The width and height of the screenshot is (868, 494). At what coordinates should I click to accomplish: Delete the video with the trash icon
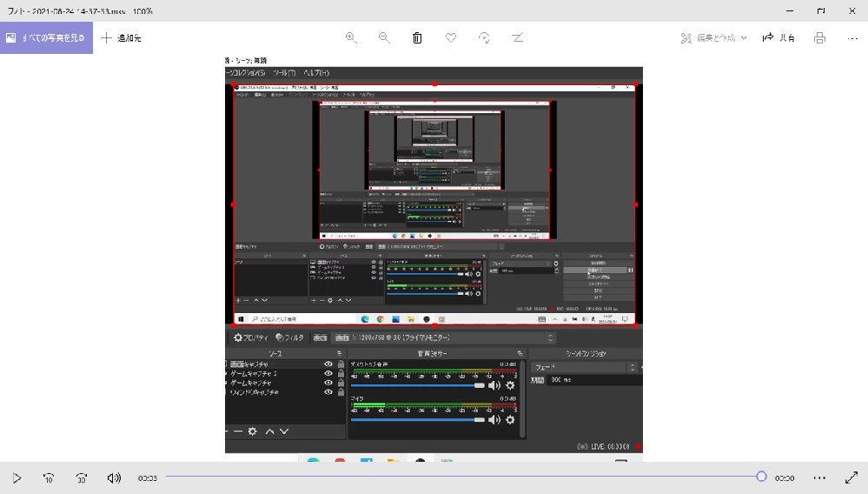tap(417, 37)
